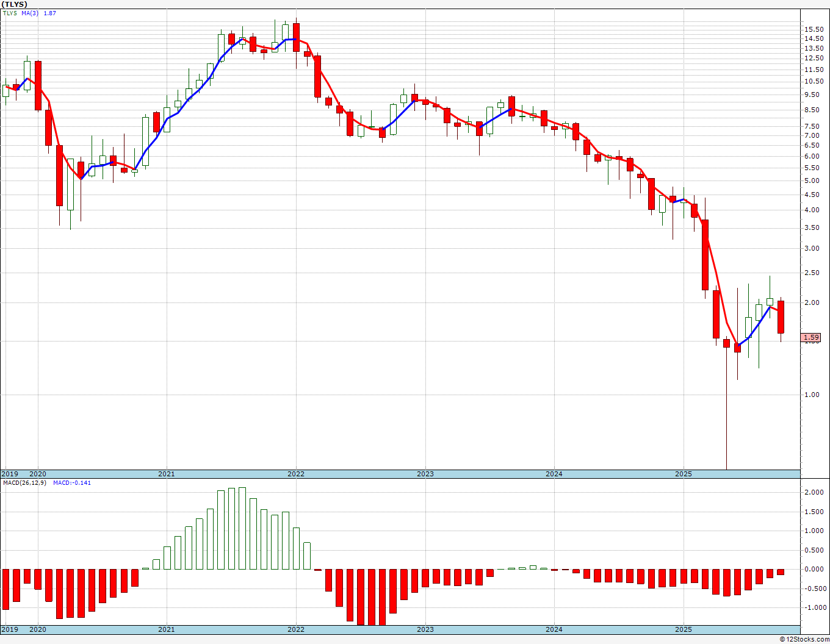The width and height of the screenshot is (830, 644).
Task: Click the "(TLYS)" chart title in parentheses
Action: [x=14, y=4]
